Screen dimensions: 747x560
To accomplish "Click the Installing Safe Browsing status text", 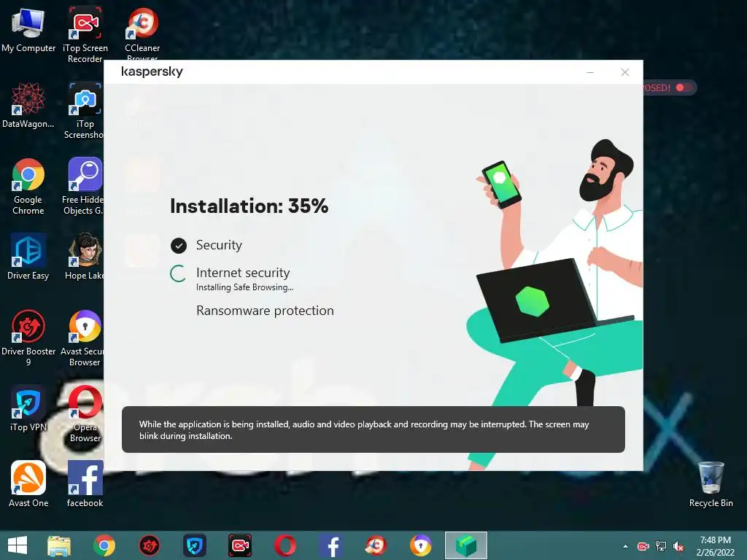I will (245, 287).
